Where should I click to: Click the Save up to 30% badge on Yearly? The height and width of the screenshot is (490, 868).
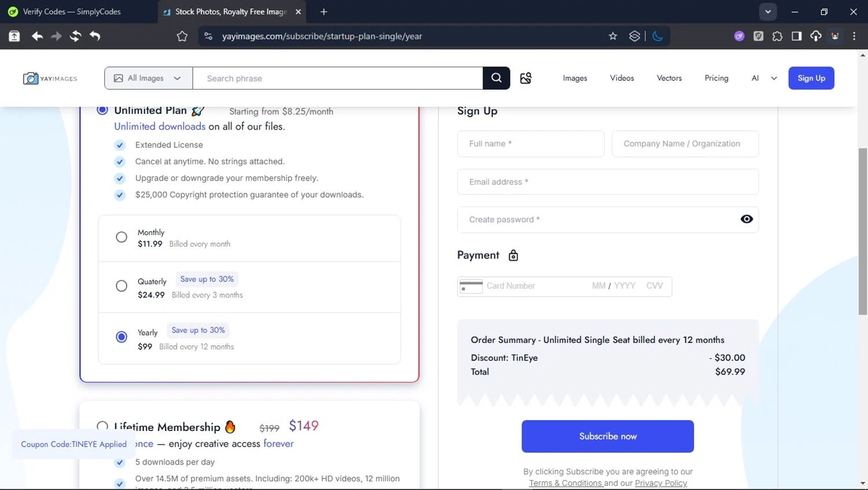(x=198, y=330)
